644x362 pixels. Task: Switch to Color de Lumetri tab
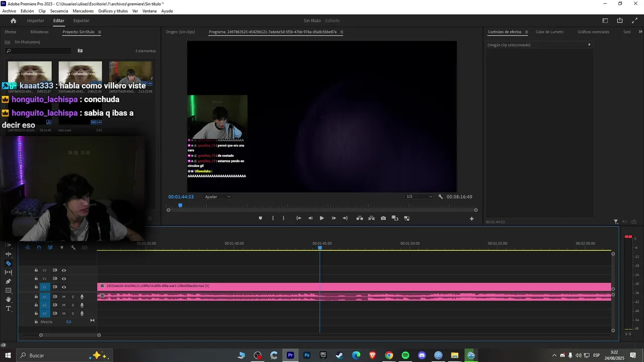(x=549, y=32)
